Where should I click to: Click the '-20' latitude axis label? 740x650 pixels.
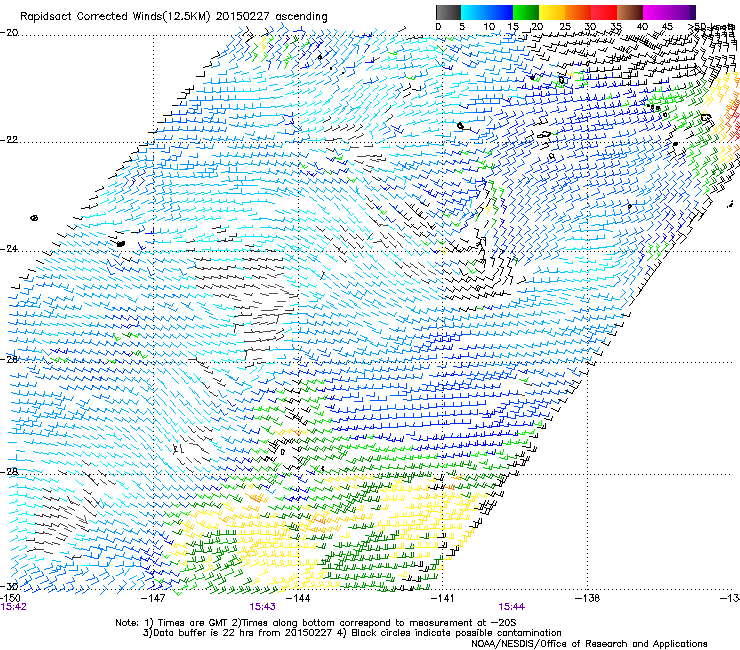pyautogui.click(x=9, y=33)
